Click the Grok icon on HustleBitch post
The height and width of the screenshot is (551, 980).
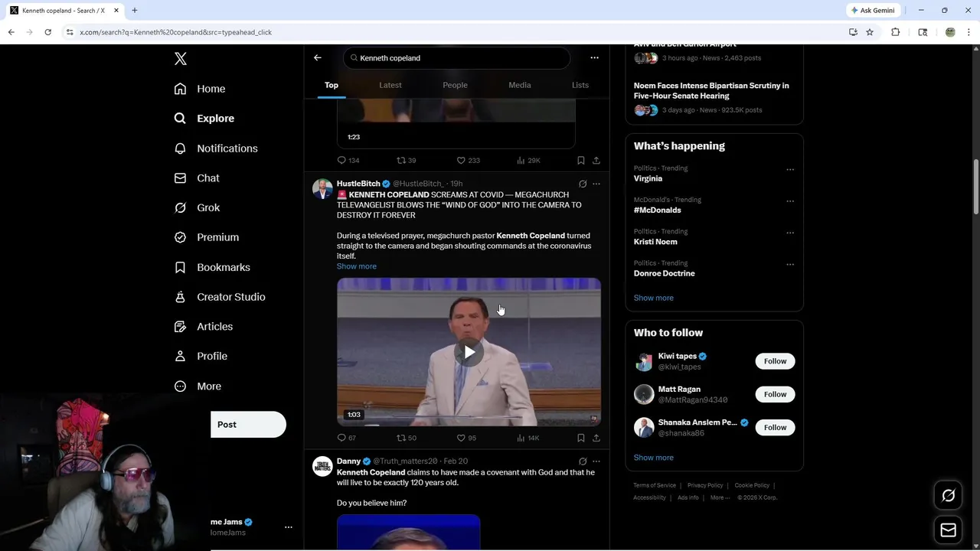[x=583, y=184]
